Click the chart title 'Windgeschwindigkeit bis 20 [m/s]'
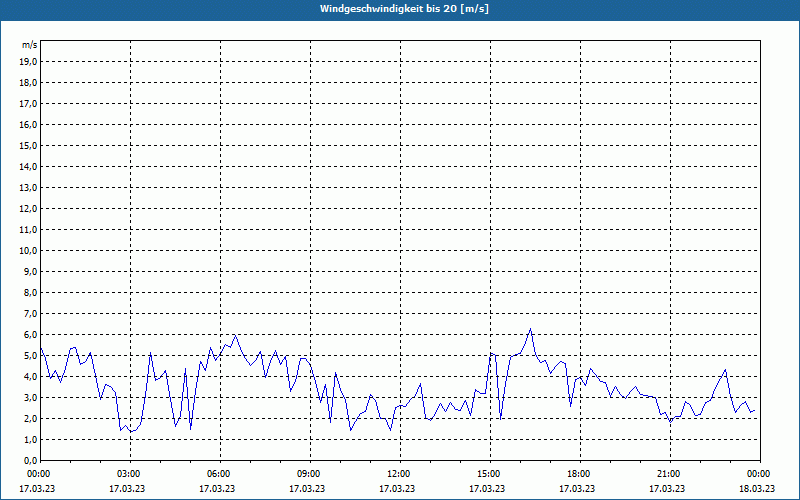Screen dimensions: 800x500 [x=404, y=9]
